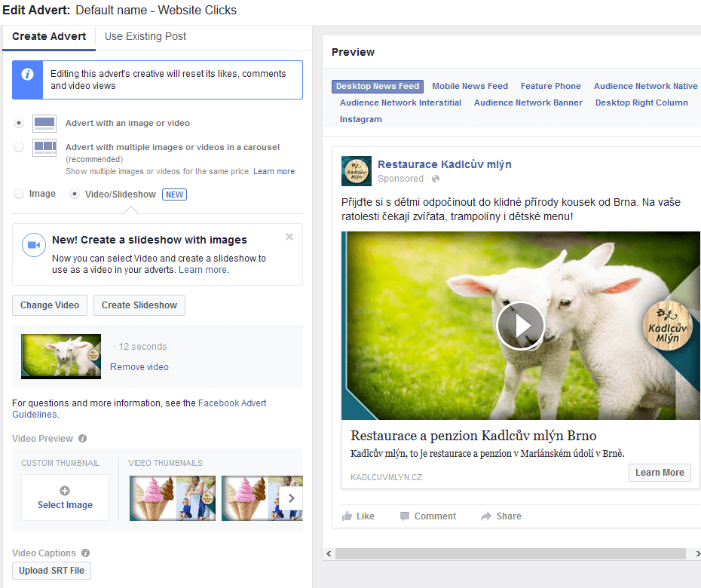Click the plus icon above Select Image
Viewport: 701px width, 588px height.
click(x=65, y=491)
